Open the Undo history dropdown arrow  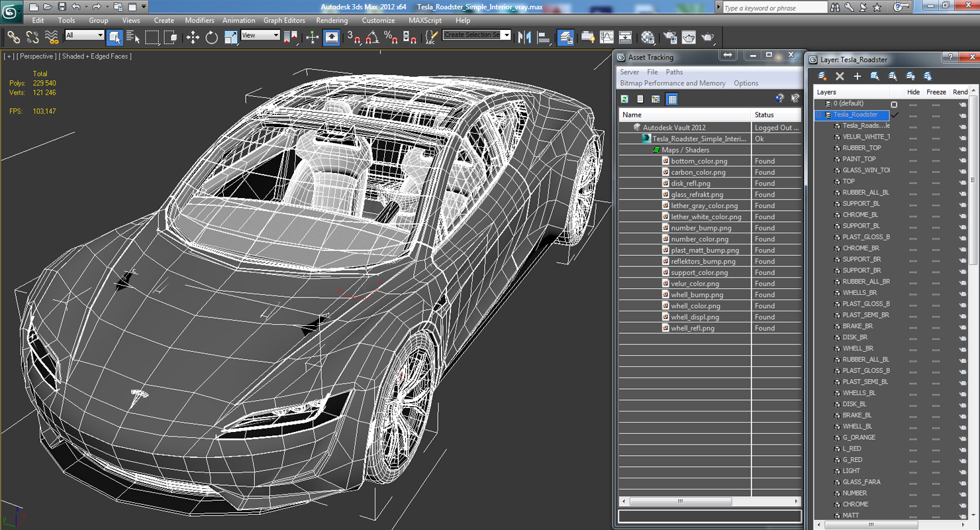pyautogui.click(x=86, y=7)
